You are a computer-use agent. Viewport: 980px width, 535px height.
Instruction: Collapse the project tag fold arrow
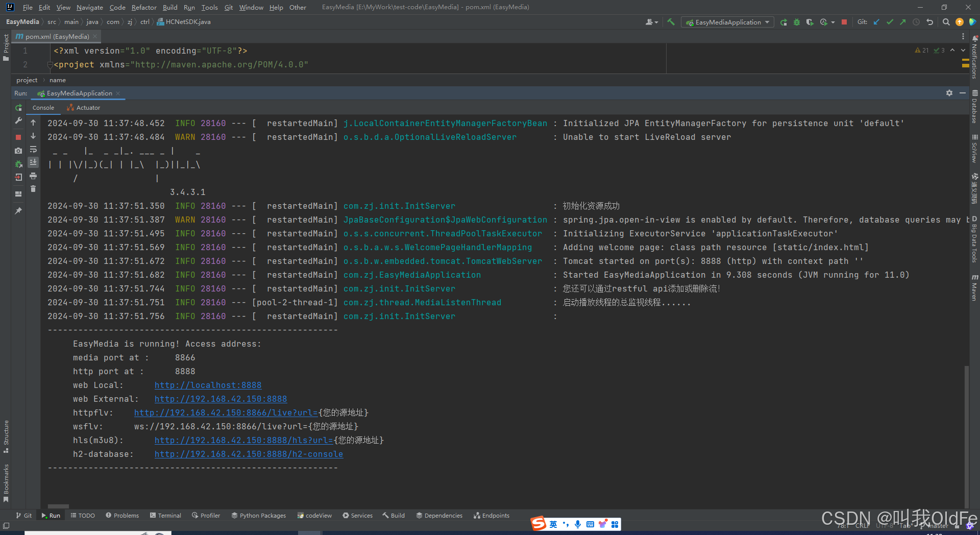point(50,65)
